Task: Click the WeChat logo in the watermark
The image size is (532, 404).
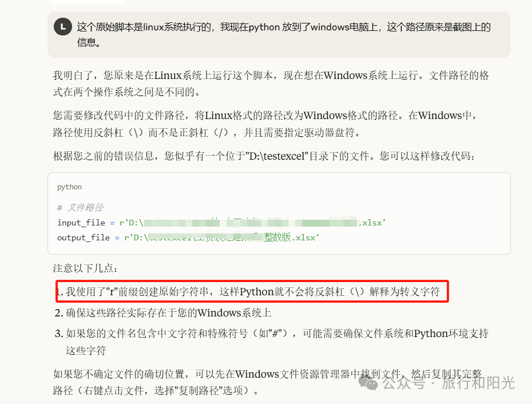Action: click(x=368, y=383)
